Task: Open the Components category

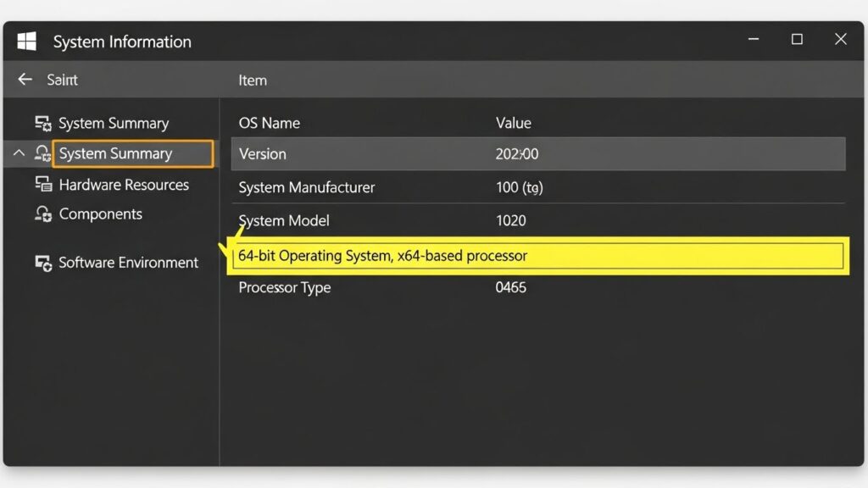Action: click(100, 214)
